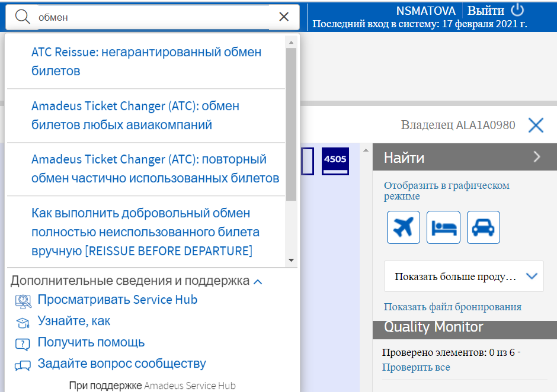Select the car rental icon
This screenshot has height=392, width=557.
click(x=483, y=227)
